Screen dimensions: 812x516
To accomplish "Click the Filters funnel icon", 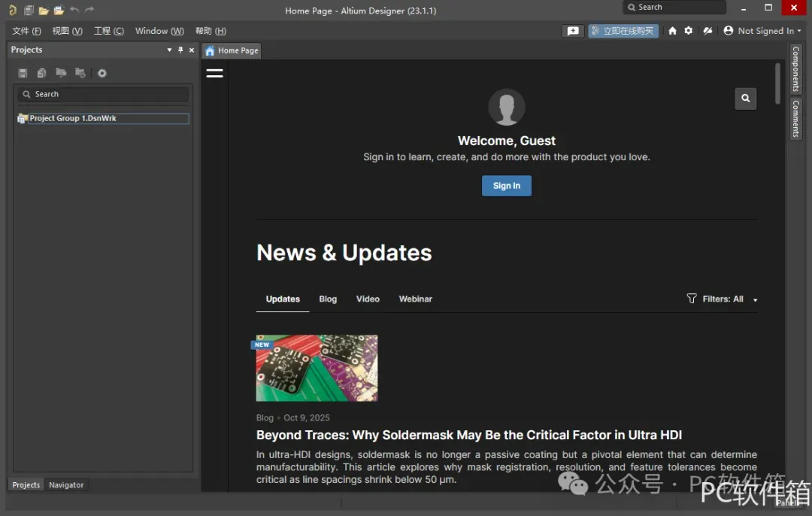I will (692, 299).
